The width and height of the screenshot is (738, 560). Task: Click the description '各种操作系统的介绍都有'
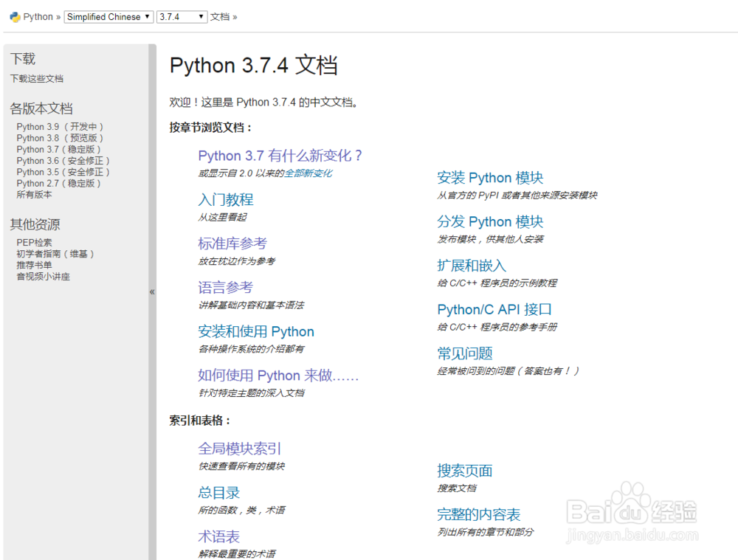pyautogui.click(x=251, y=349)
